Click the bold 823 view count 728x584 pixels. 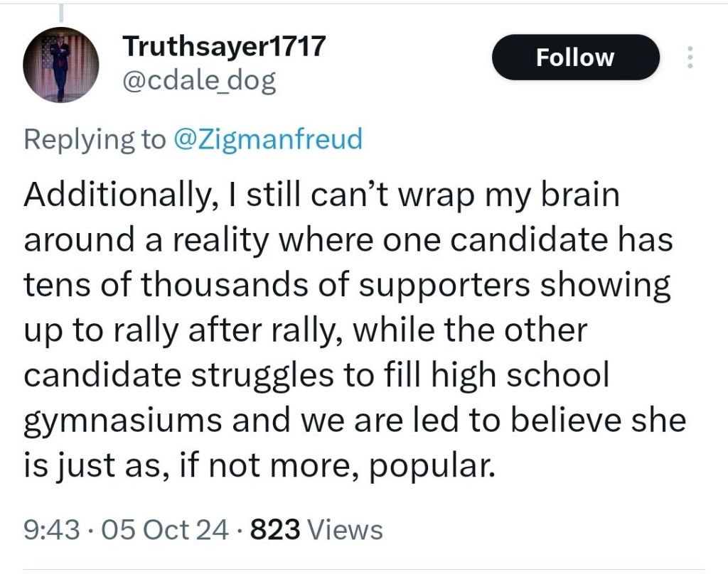point(276,529)
